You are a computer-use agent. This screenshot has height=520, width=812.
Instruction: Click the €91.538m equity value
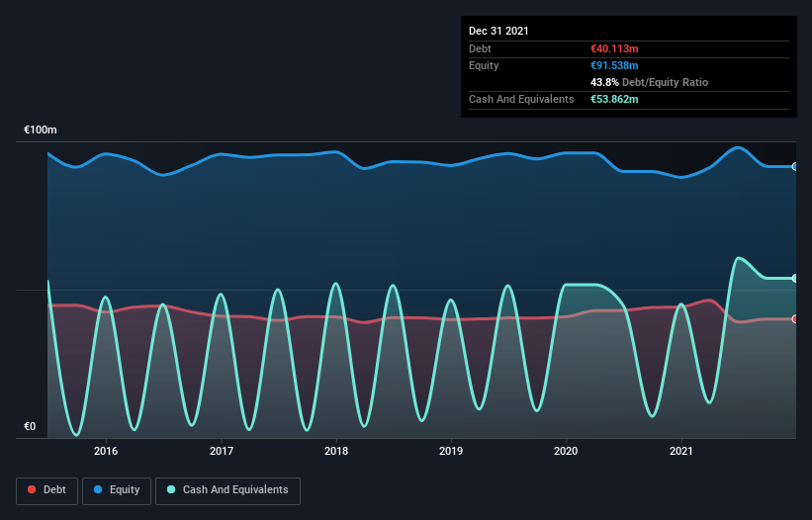coord(614,65)
